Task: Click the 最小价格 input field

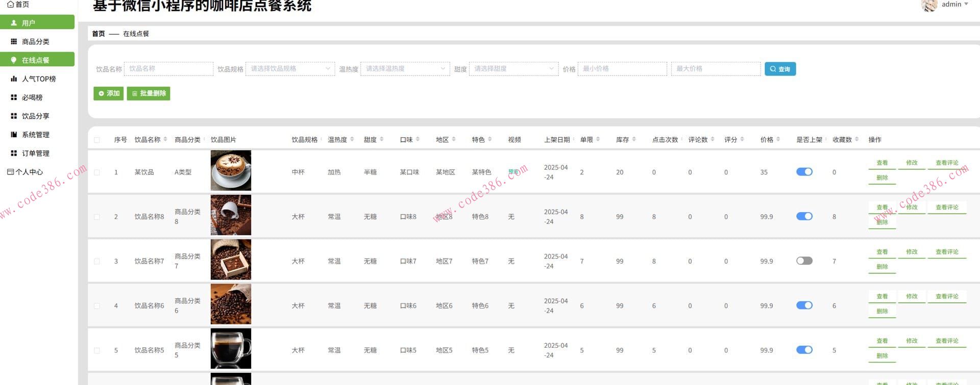Action: click(x=622, y=69)
